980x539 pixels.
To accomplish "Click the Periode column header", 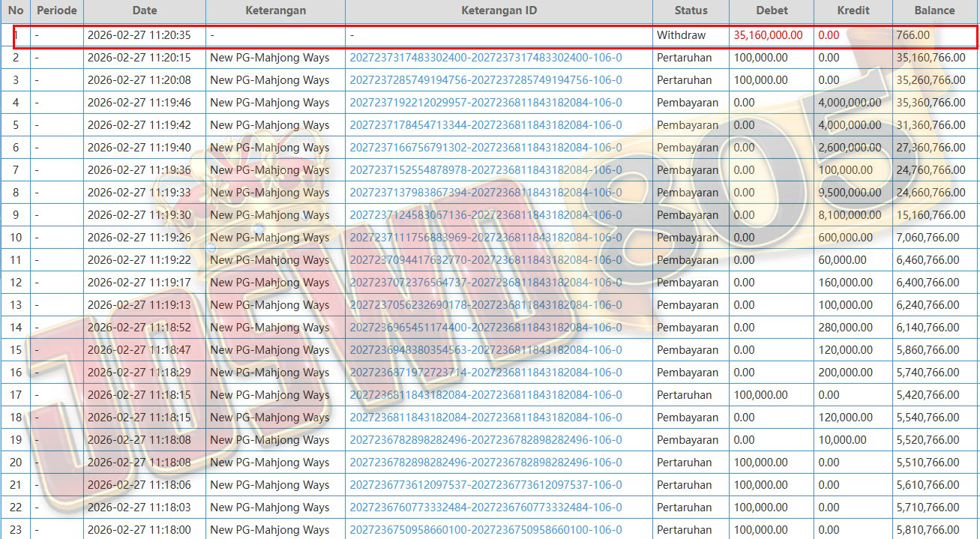I will 57,10.
